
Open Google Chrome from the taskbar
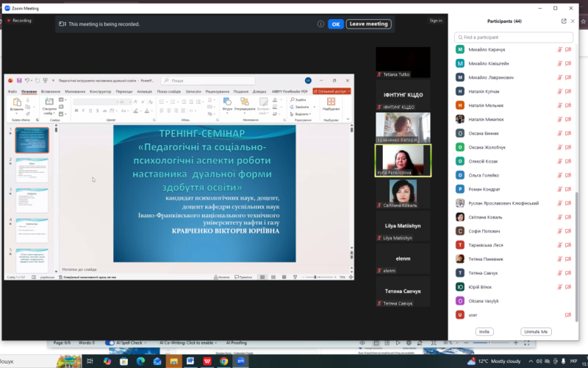(224, 361)
